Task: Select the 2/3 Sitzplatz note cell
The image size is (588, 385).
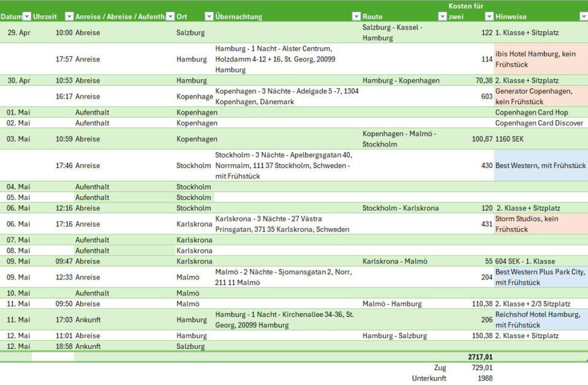Action: (541, 304)
